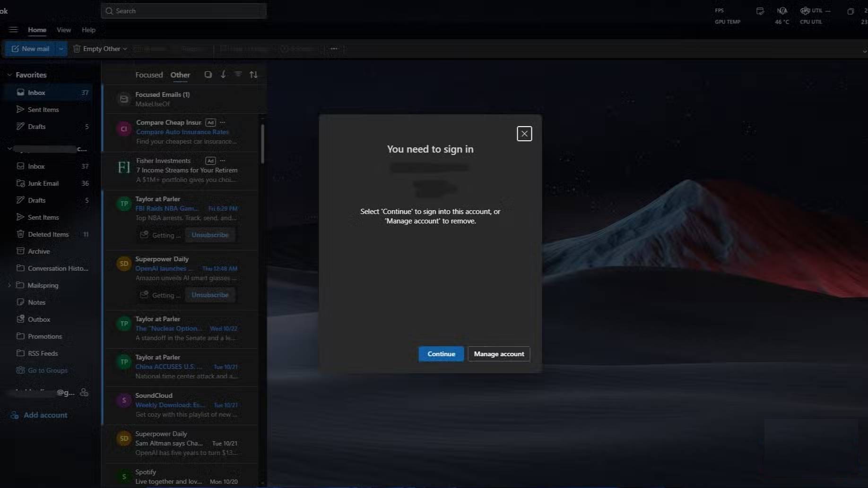The image size is (868, 488).
Task: Open the three-dot more options in the ribbon toolbar
Action: coord(334,49)
